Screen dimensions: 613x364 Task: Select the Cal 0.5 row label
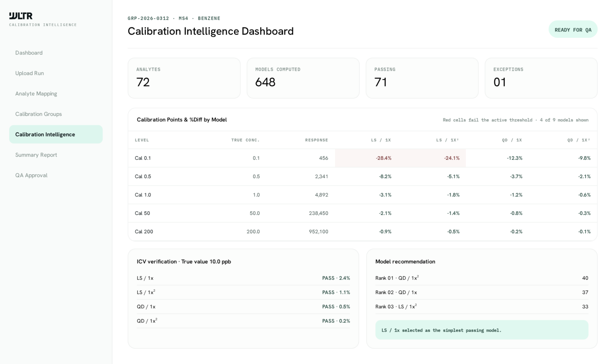tap(143, 176)
